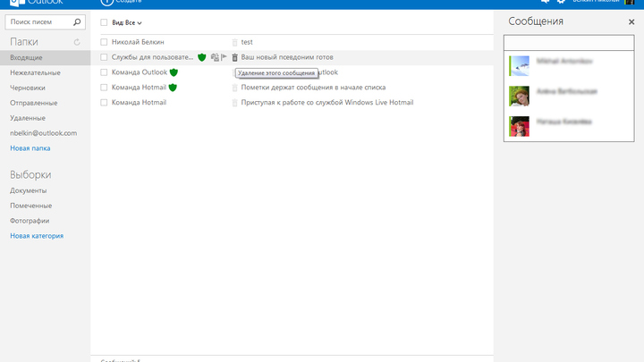The image size is (644, 362).
Task: Check the box for the Команда Outlook message
Action: (104, 72)
